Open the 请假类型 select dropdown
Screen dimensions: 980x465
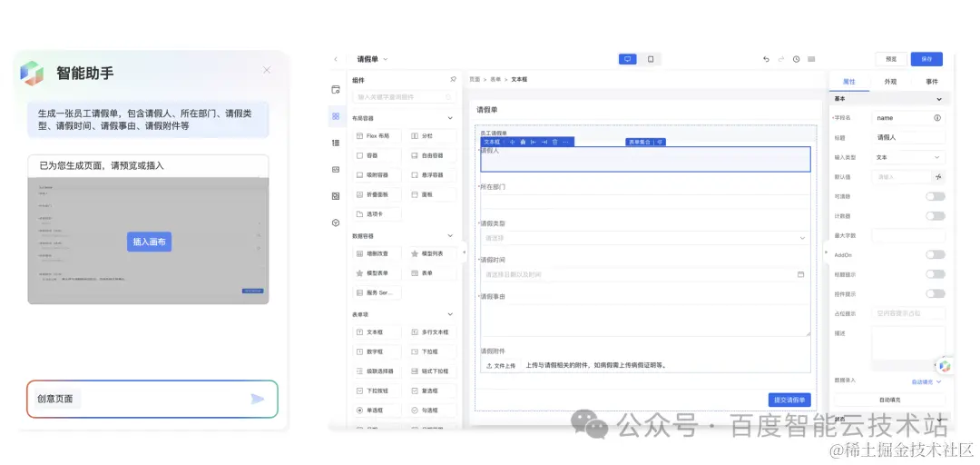[x=645, y=238]
